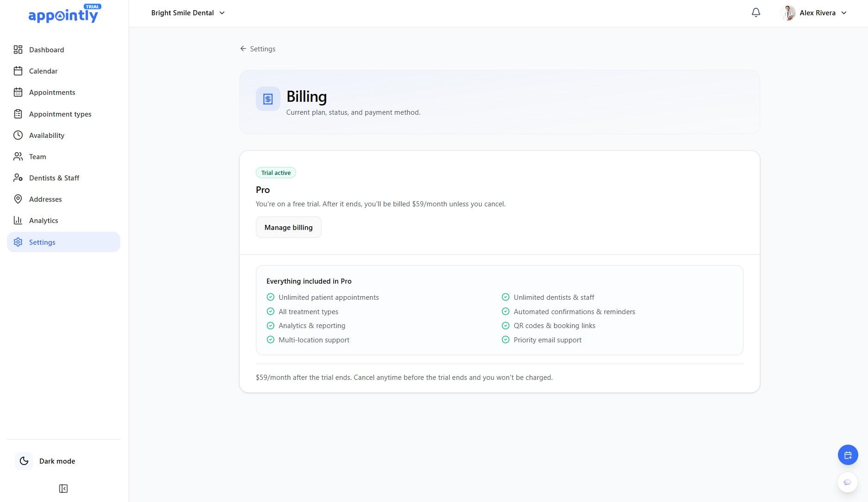Open the Appointments section
Image resolution: width=868 pixels, height=502 pixels.
point(18,92)
